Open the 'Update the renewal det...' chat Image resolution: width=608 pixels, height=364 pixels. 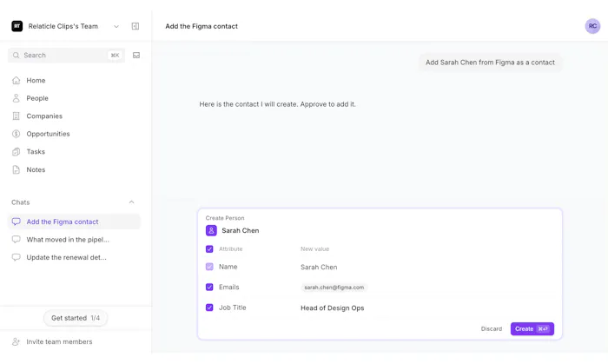66,257
